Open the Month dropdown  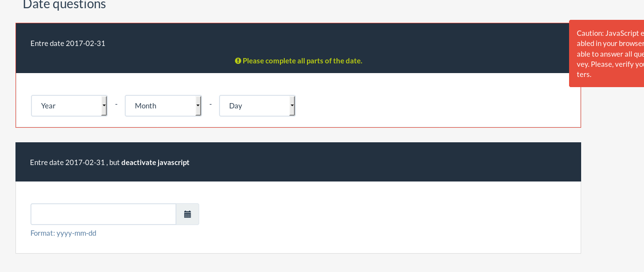tap(162, 106)
